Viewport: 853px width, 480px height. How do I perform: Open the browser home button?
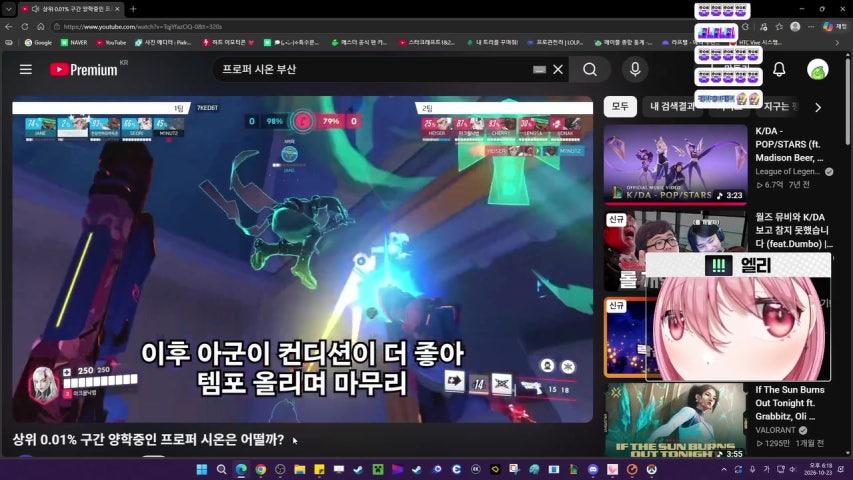click(x=41, y=27)
